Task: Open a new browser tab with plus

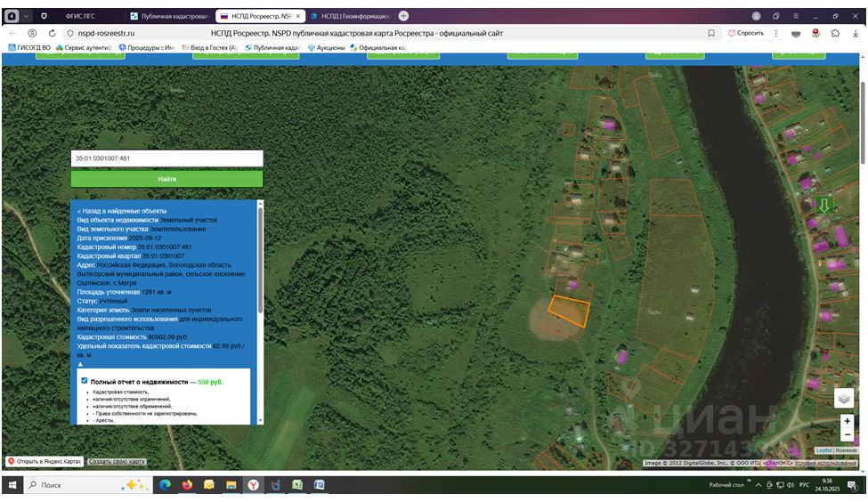Action: pos(403,15)
